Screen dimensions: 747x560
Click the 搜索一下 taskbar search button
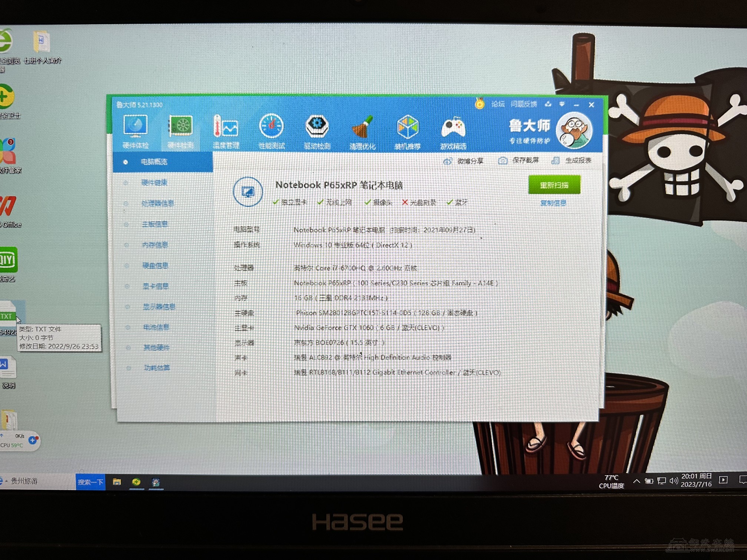90,482
